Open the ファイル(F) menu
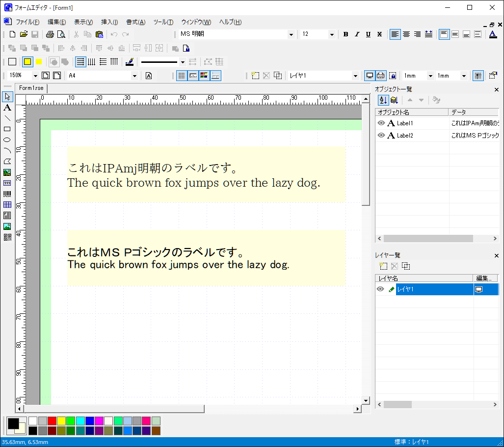The image size is (504, 447). coord(27,22)
